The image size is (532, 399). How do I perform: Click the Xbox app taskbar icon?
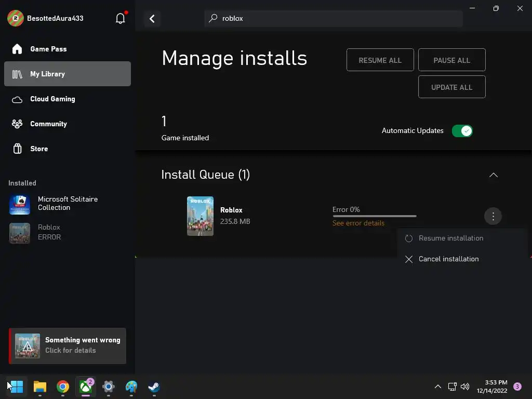coord(86,387)
